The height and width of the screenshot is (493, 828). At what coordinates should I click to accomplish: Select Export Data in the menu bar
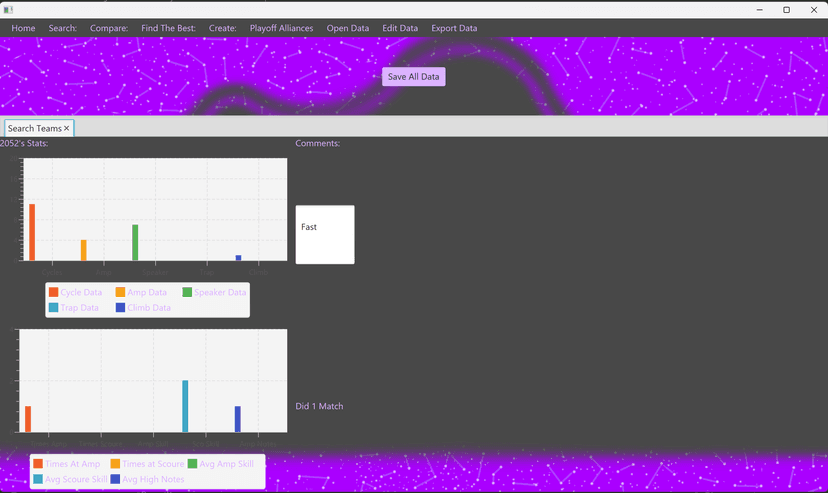click(x=454, y=28)
